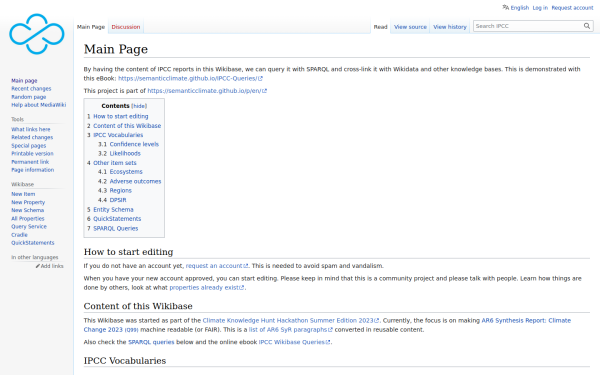Viewport: 600px width, 375px height.
Task: Jump to Adverse outcomes section
Action: coord(135,181)
